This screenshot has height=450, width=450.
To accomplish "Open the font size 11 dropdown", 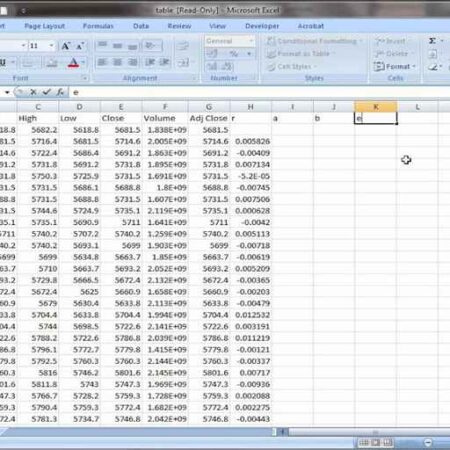I will pos(51,45).
